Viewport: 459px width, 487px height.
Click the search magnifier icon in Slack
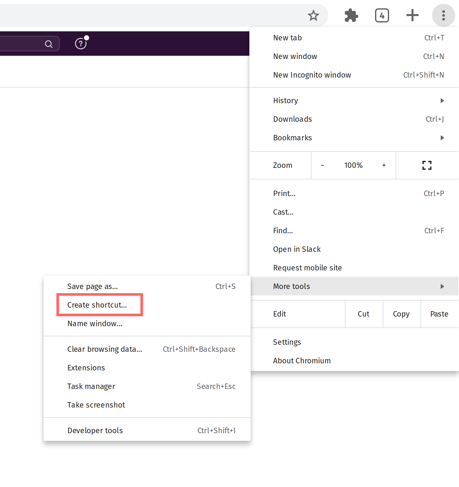click(49, 44)
